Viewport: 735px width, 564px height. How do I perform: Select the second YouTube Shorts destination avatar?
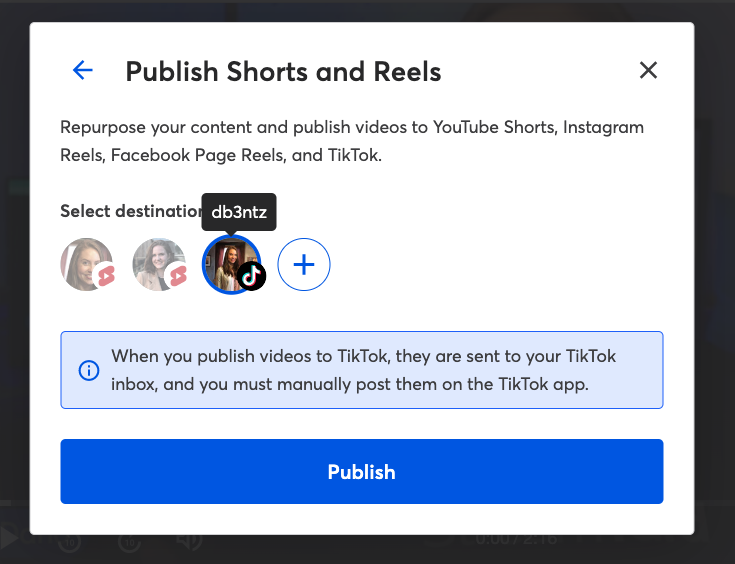pyautogui.click(x=160, y=264)
